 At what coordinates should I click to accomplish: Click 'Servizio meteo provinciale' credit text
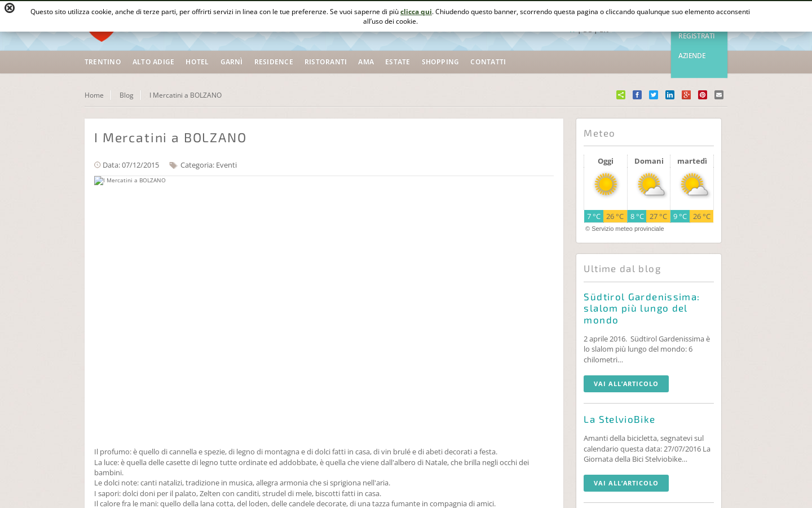click(x=625, y=229)
